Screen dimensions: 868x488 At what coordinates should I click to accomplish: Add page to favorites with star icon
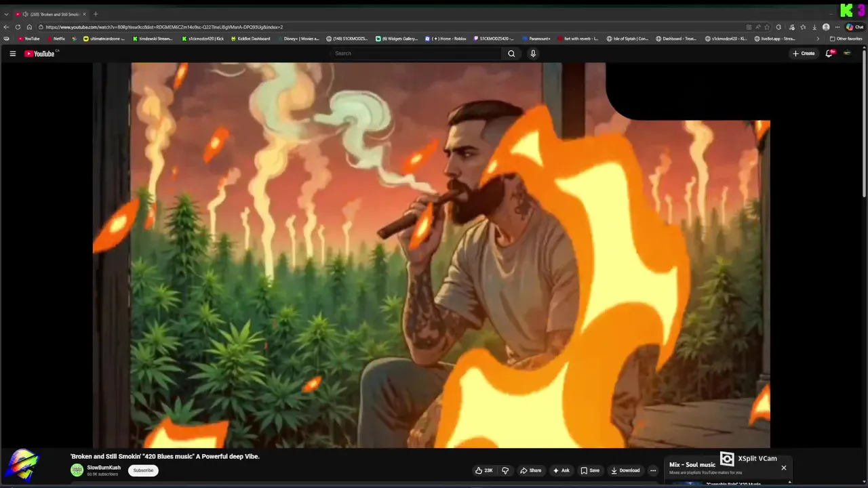pos(768,27)
